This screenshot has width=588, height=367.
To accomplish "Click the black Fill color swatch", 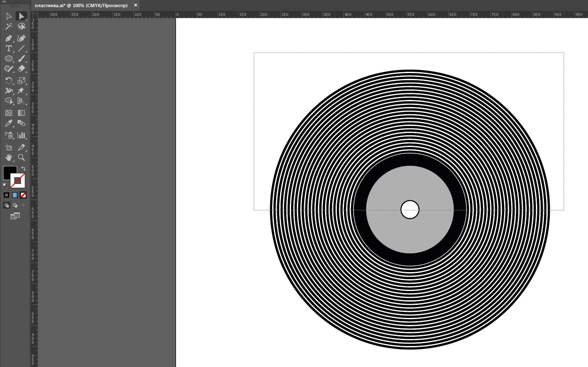I will click(x=8, y=171).
